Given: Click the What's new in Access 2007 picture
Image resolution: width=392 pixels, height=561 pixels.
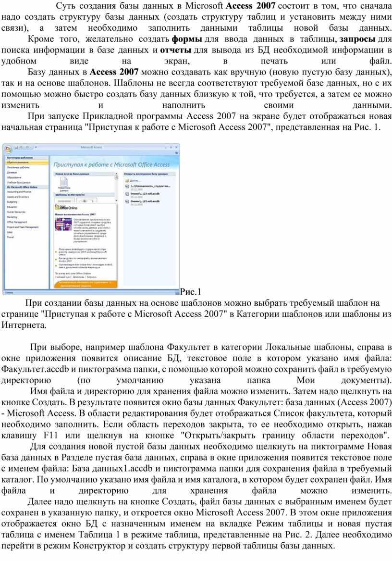Looking at the screenshot, I should (63, 224).
